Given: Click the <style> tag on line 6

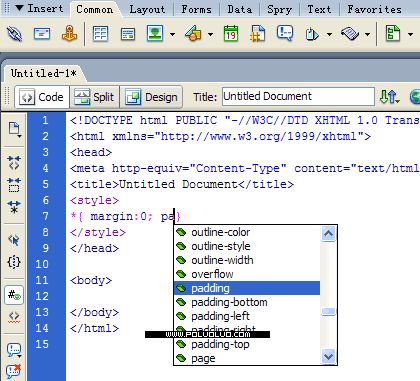Looking at the screenshot, I should click(94, 200).
